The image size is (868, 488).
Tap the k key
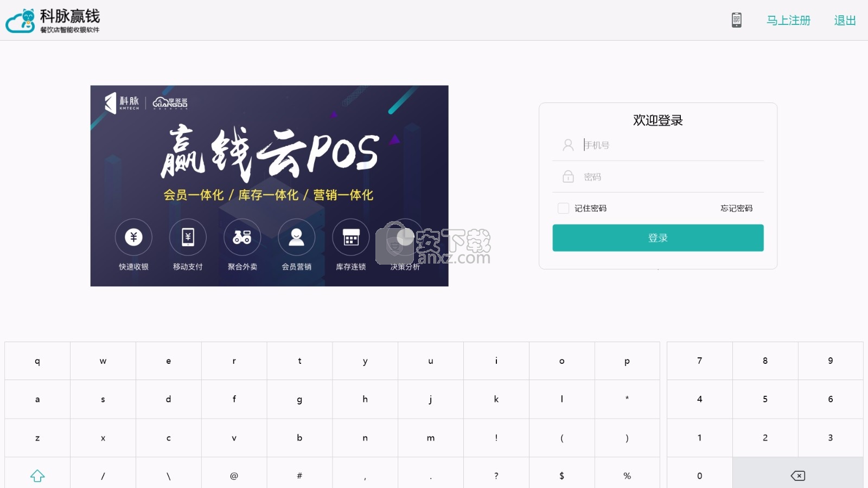pyautogui.click(x=496, y=399)
